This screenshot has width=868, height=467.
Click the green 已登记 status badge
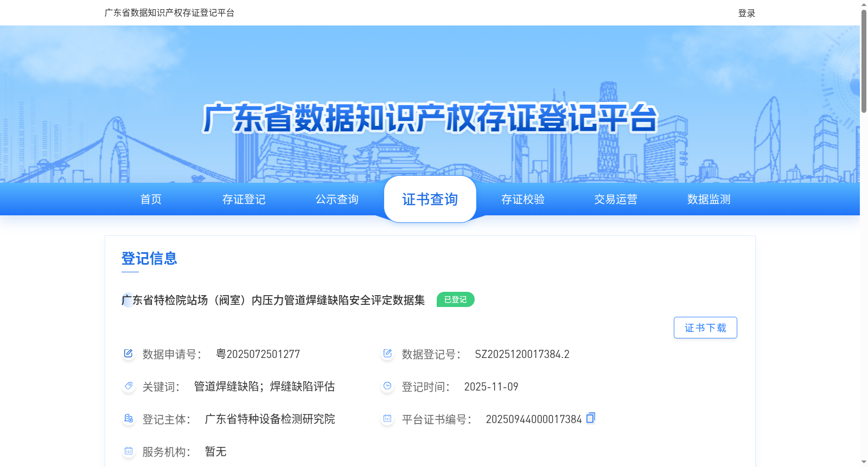pyautogui.click(x=456, y=299)
